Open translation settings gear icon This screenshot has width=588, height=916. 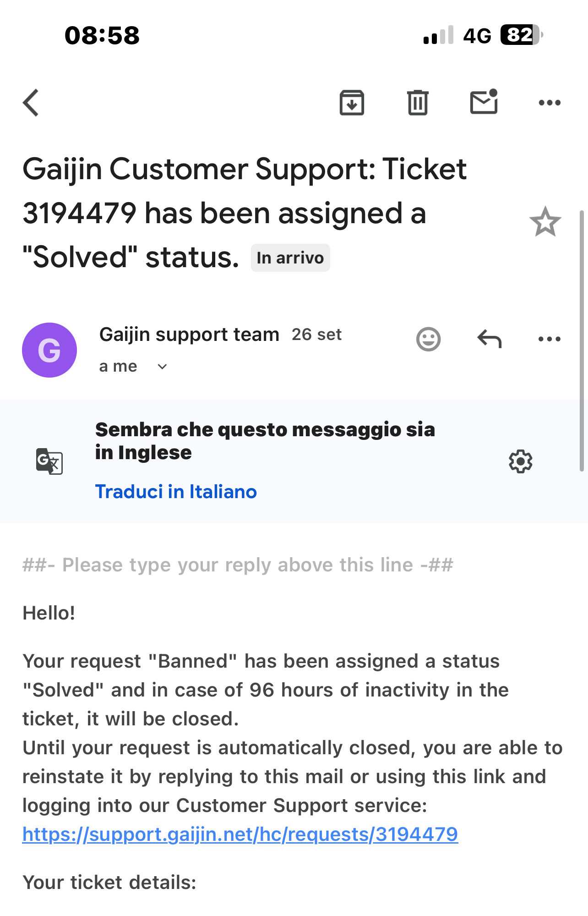tap(521, 461)
